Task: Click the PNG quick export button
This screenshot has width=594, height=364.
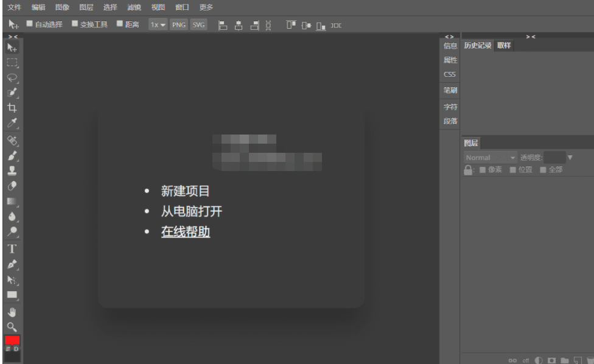Action: pyautogui.click(x=178, y=25)
